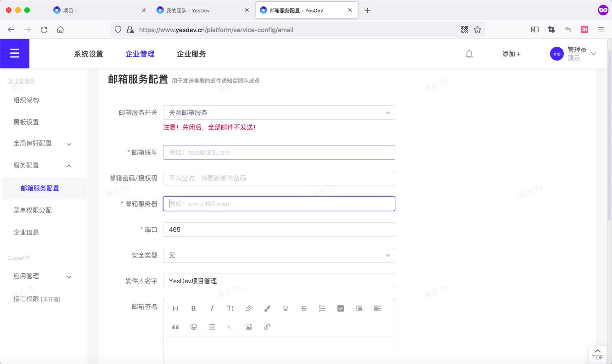Toggle the task checklist formatting icon
The width and height of the screenshot is (612, 364).
click(340, 308)
